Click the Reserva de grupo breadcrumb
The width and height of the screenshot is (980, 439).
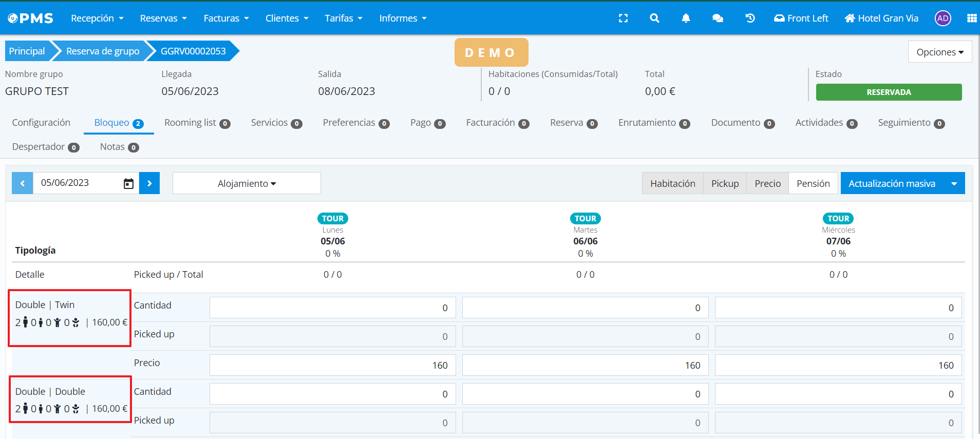(x=103, y=51)
